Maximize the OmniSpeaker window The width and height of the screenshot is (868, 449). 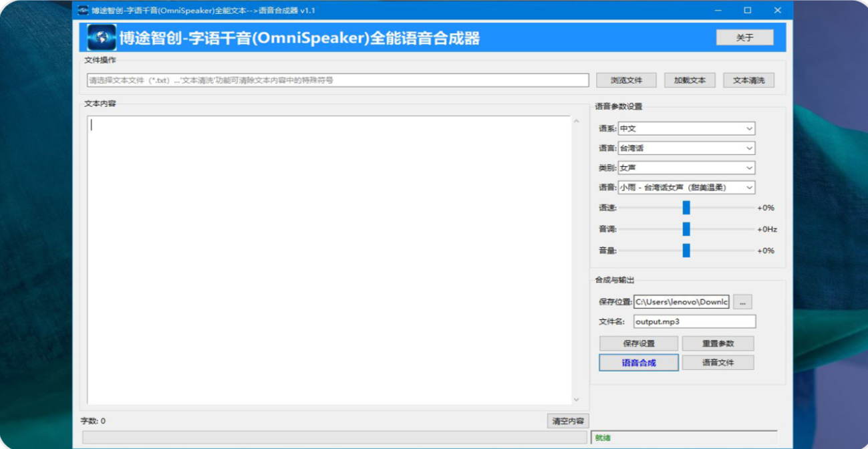[x=748, y=10]
